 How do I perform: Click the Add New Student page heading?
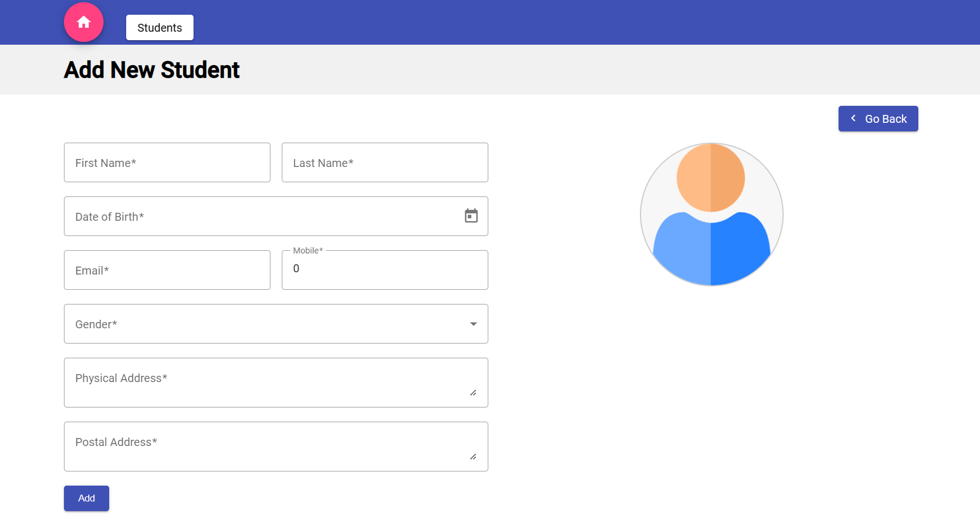tap(151, 69)
